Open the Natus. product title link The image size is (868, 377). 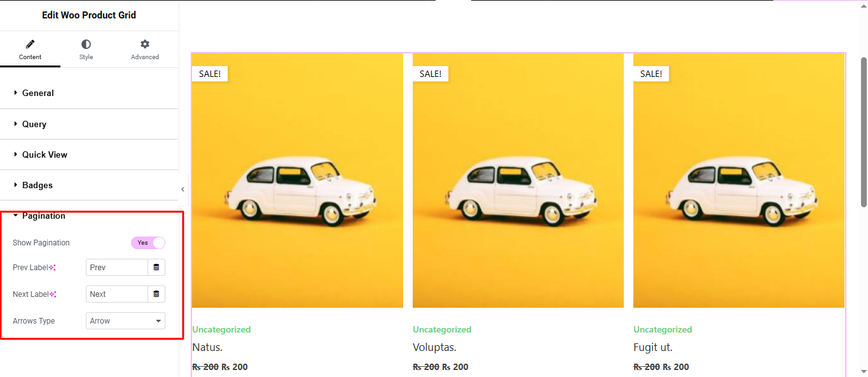[207, 347]
